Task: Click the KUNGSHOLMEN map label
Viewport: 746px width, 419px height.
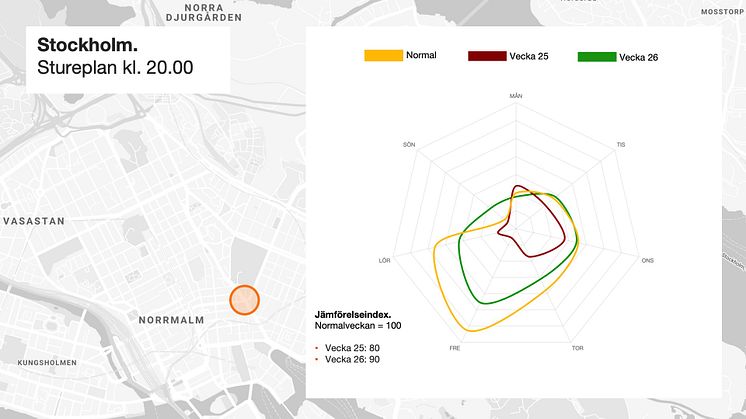Action: (x=47, y=363)
